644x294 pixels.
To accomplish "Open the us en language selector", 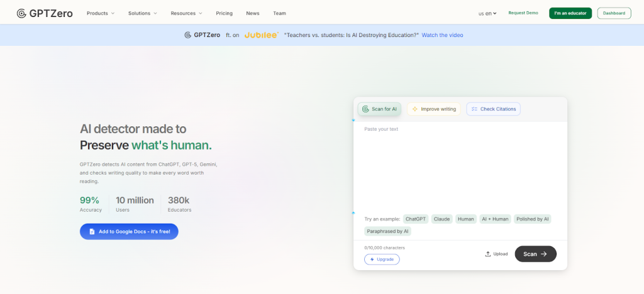I will coord(487,13).
